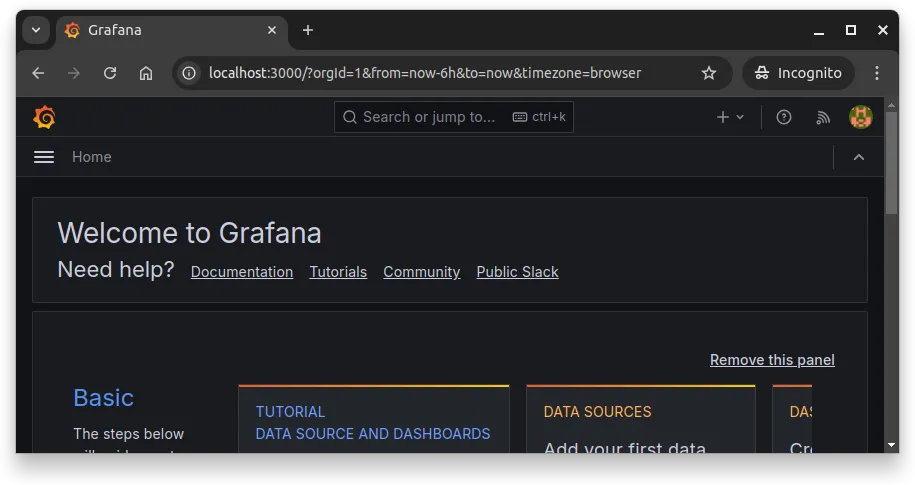
Task: Open Chrome's three-dot menu
Action: click(x=877, y=73)
